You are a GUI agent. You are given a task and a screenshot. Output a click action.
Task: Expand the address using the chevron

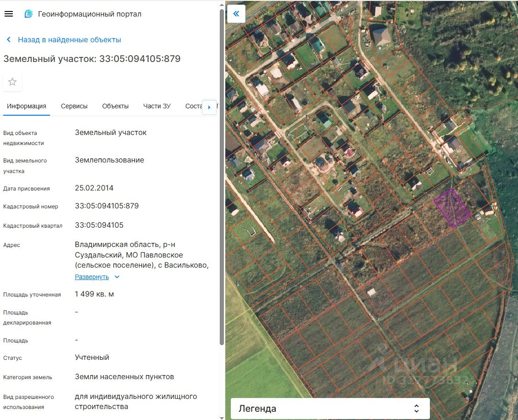point(117,277)
